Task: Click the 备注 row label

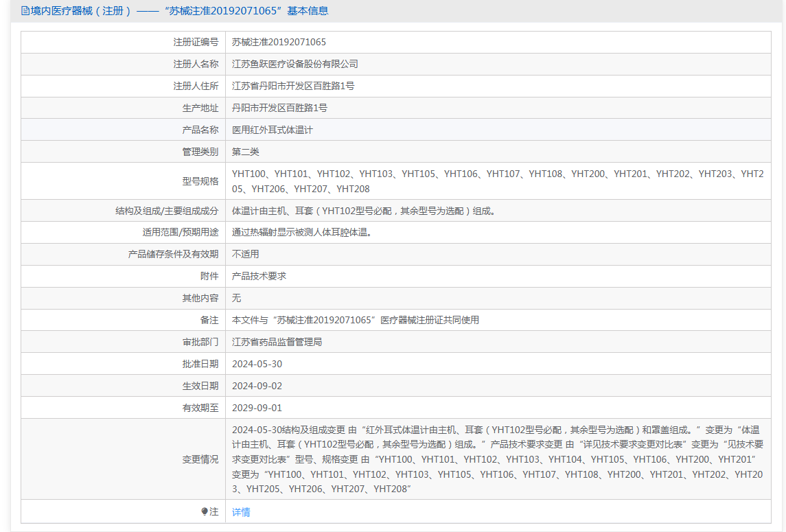Action: click(x=209, y=320)
